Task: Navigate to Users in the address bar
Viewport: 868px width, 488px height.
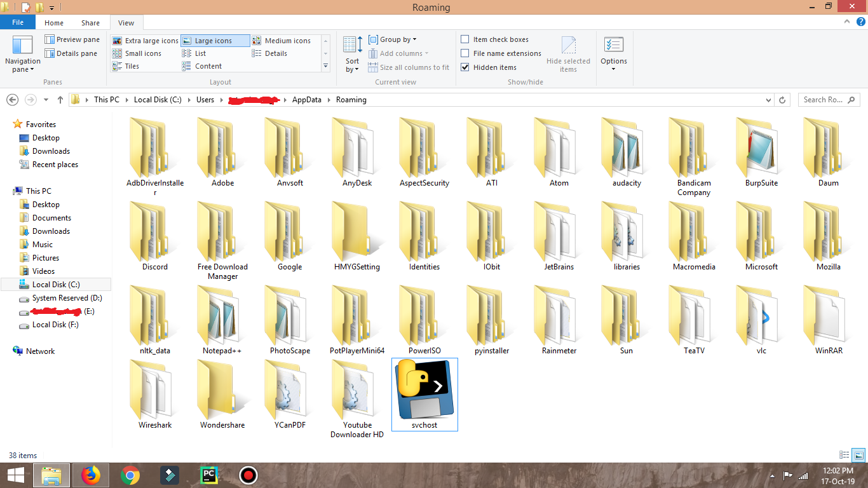Action: [x=205, y=100]
